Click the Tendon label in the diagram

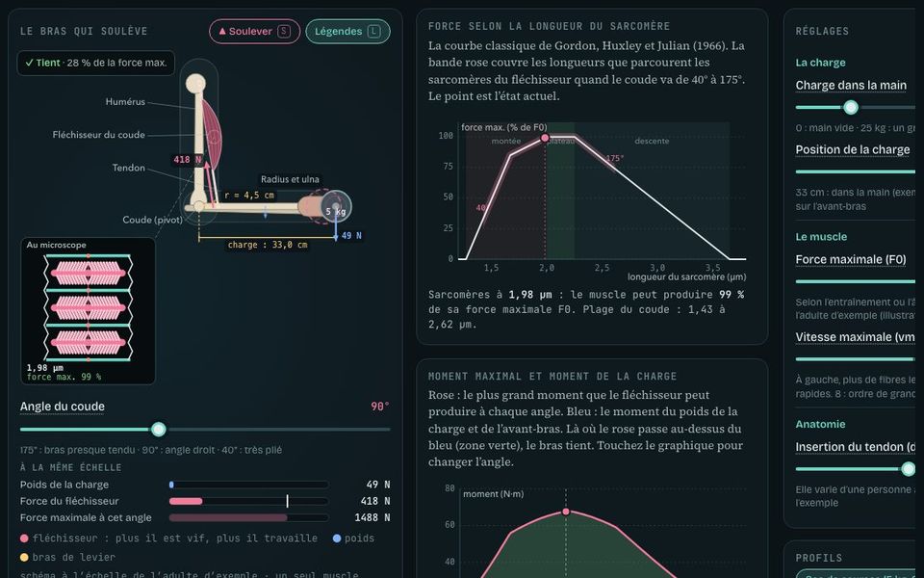click(128, 168)
